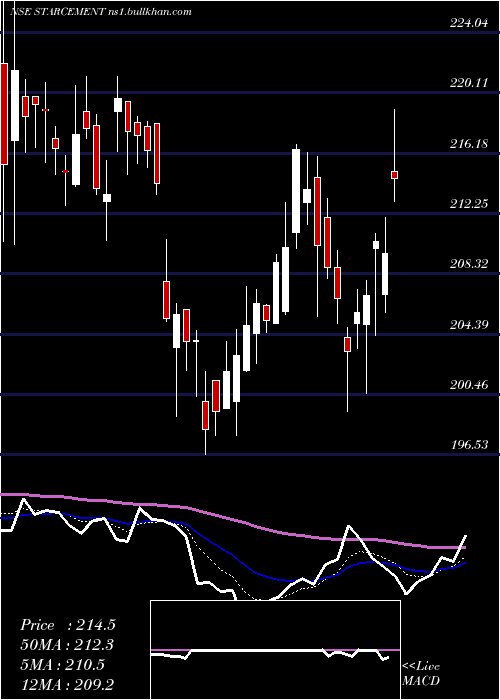The height and width of the screenshot is (700, 500).
Task: Click the 5MA : 210.5 readout
Action: click(62, 665)
